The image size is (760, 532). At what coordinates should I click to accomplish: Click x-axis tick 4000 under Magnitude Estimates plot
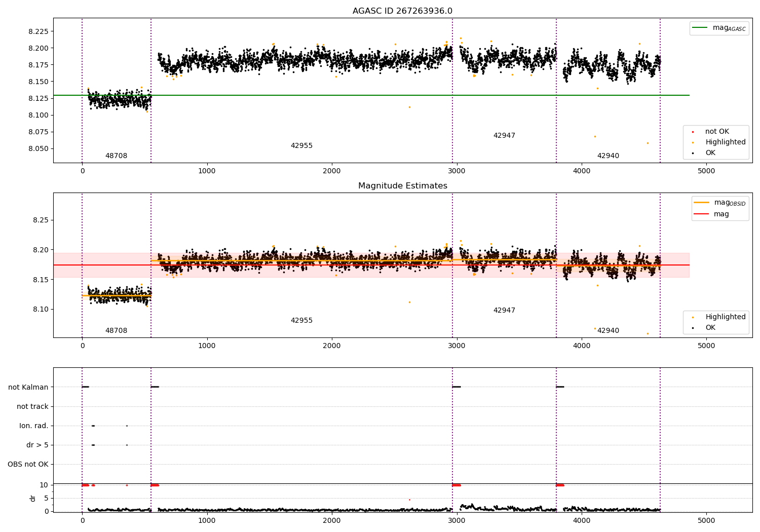[x=582, y=346]
